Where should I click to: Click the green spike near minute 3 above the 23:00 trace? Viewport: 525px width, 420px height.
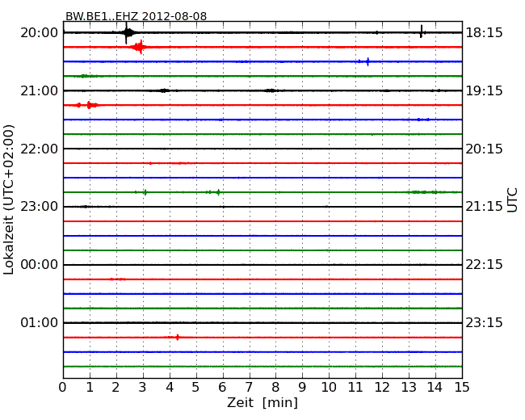(x=145, y=192)
